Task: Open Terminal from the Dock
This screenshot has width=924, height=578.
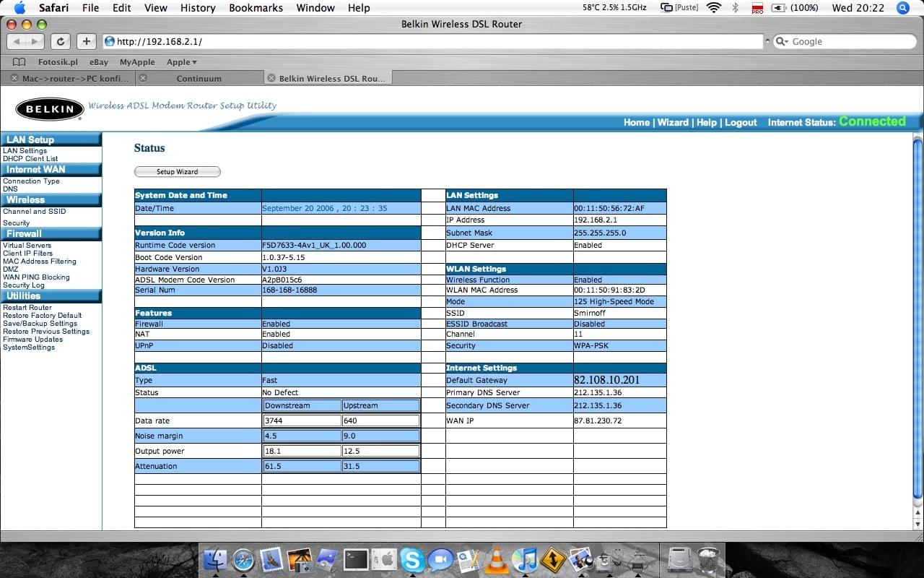Action: pos(356,559)
